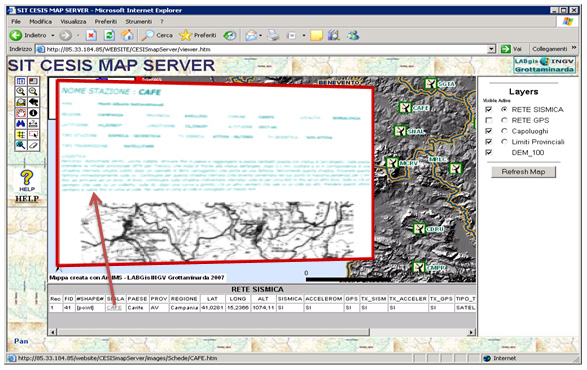Select the Measure distance tool

[x=33, y=124]
